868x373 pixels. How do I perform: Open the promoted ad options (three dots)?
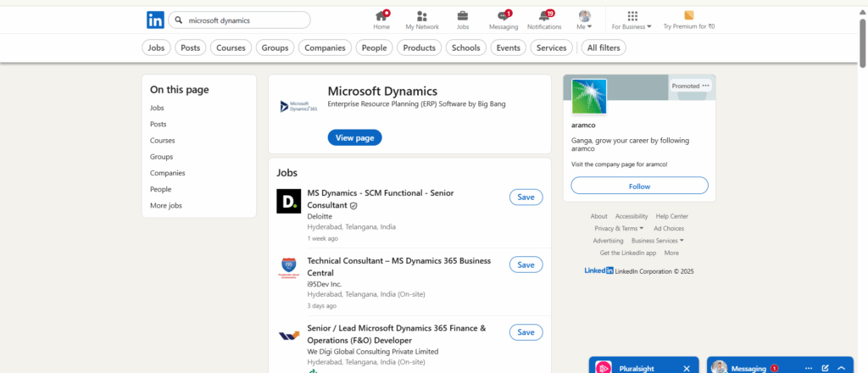point(705,86)
